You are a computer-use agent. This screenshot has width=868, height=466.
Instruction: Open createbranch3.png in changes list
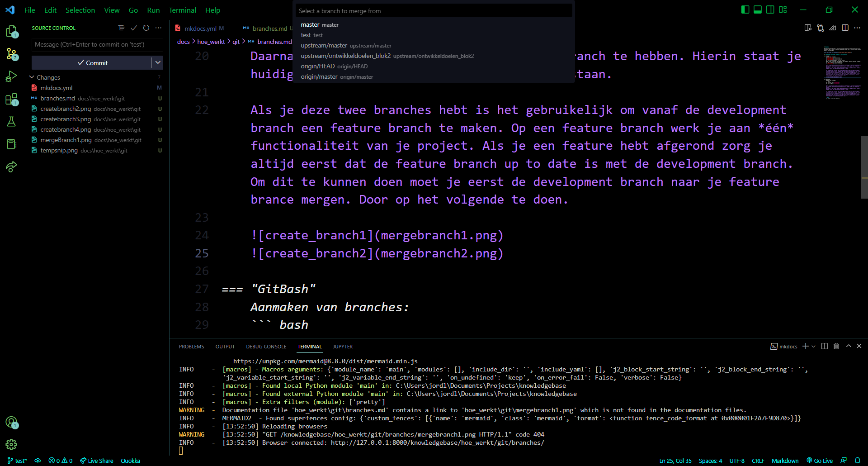tap(96, 119)
